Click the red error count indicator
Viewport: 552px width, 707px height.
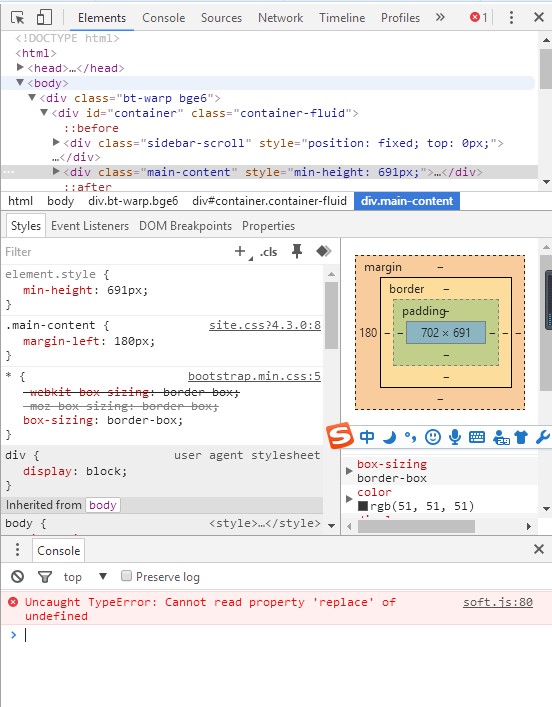tap(478, 18)
